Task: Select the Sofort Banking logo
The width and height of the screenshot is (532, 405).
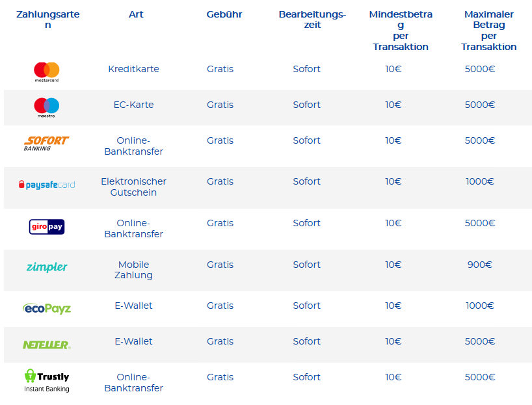Action: [46, 144]
